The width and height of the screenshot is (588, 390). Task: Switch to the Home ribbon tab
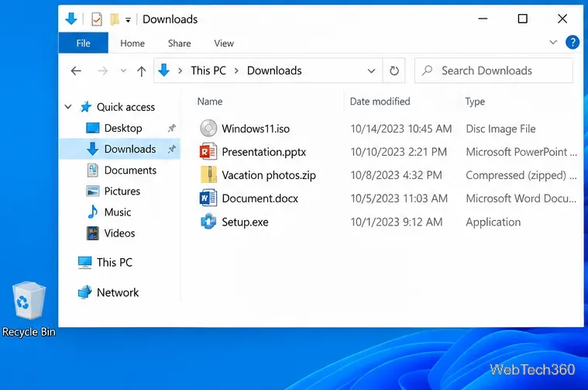click(132, 43)
